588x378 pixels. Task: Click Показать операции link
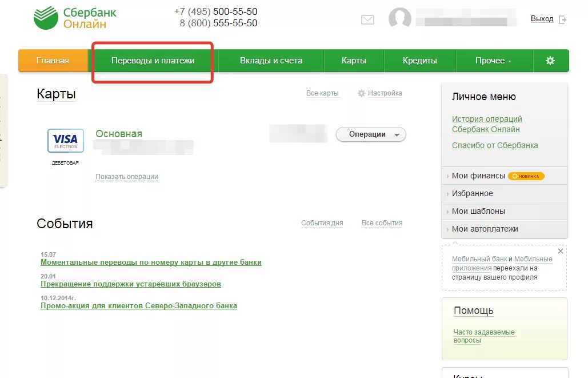(x=127, y=177)
